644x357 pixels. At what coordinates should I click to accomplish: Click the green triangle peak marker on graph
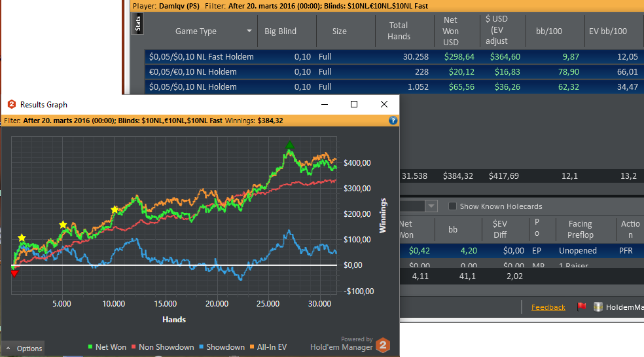[x=290, y=145]
